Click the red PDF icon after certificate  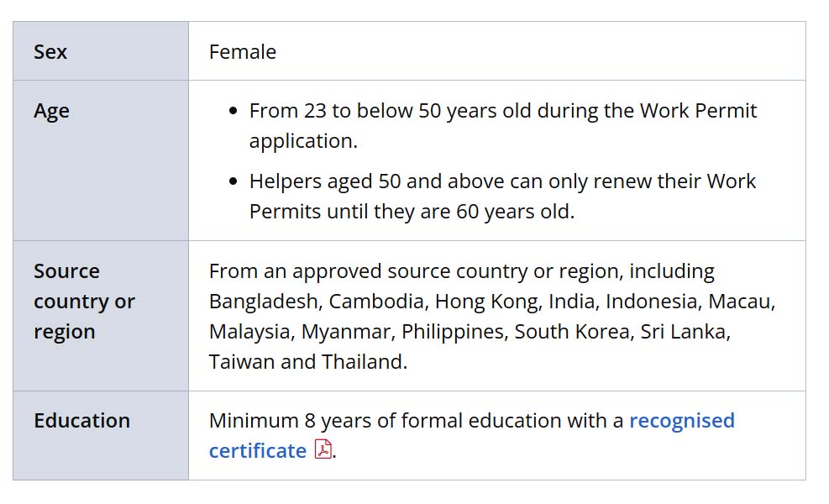tap(323, 449)
